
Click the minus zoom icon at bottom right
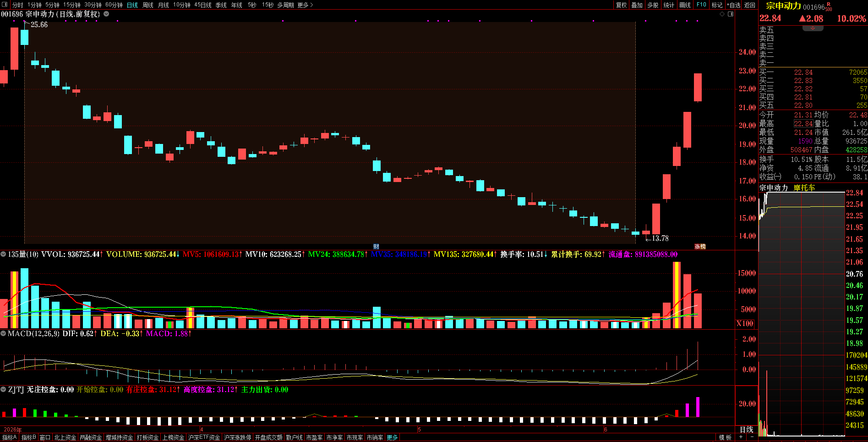[x=751, y=437]
